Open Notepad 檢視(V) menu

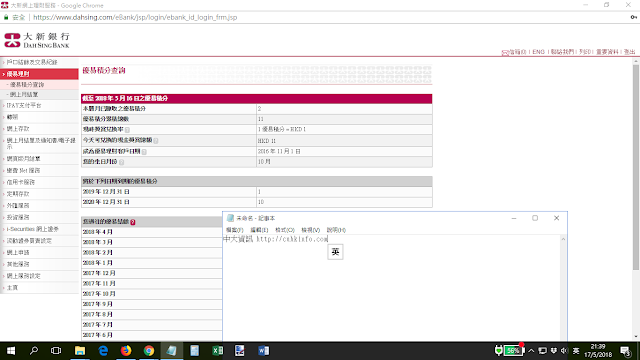(x=310, y=230)
